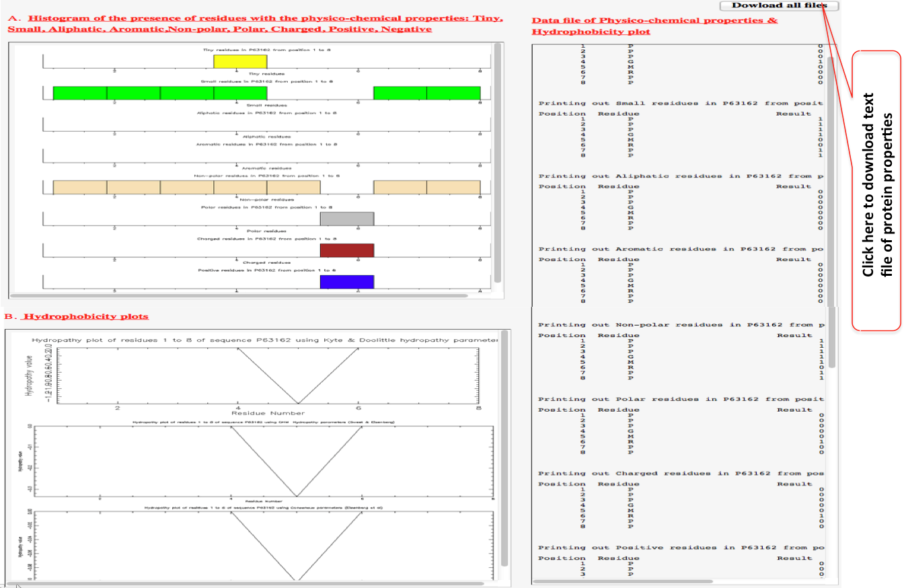This screenshot has width=906, height=588.
Task: Select the blue Positive residues histogram bar
Action: tap(346, 282)
